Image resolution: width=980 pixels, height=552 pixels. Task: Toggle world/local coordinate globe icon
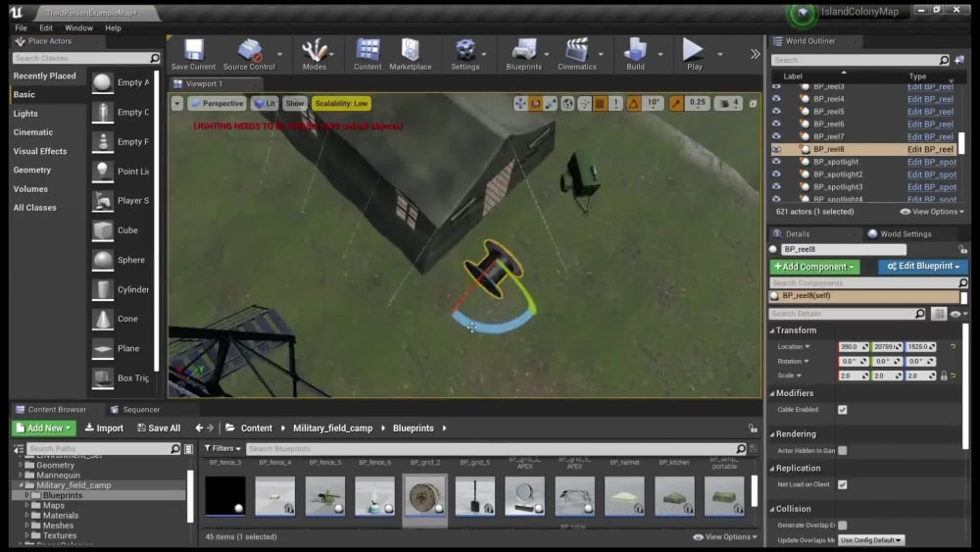[x=567, y=103]
